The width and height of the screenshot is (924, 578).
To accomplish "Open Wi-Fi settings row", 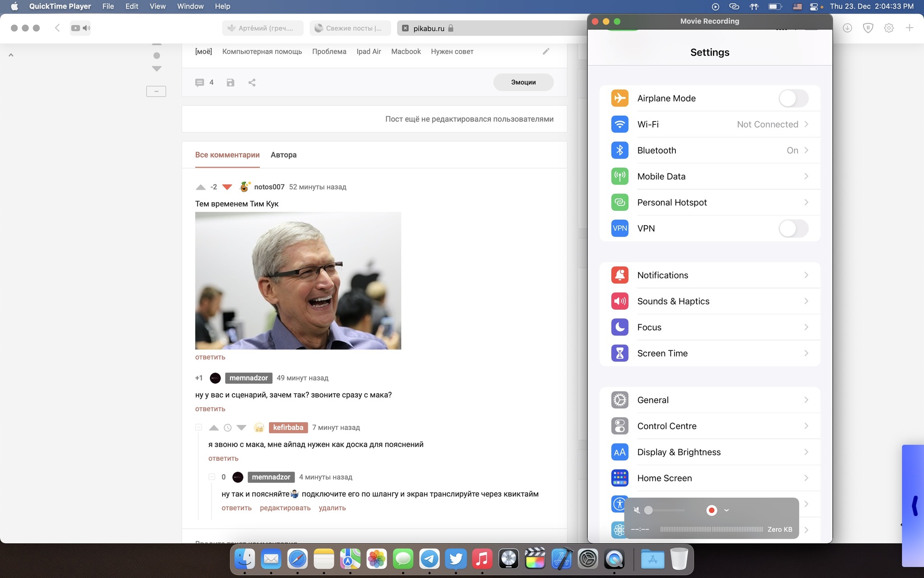I will [710, 125].
